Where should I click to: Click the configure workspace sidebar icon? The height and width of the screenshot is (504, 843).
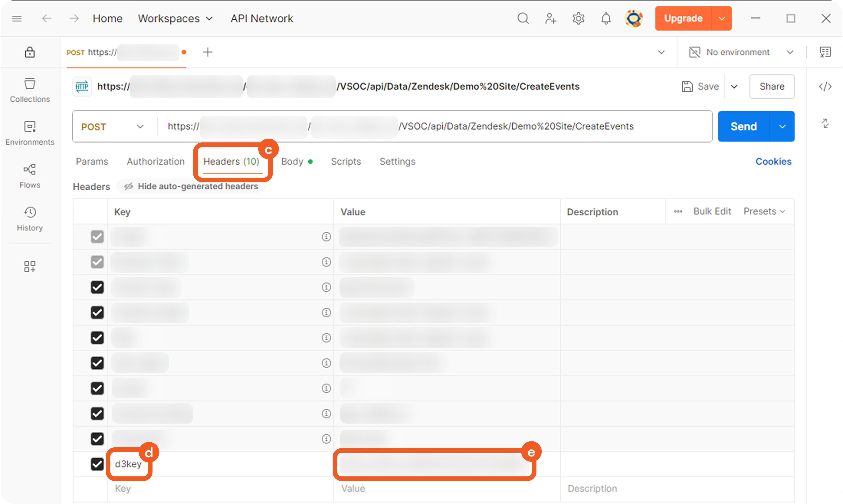click(x=30, y=267)
